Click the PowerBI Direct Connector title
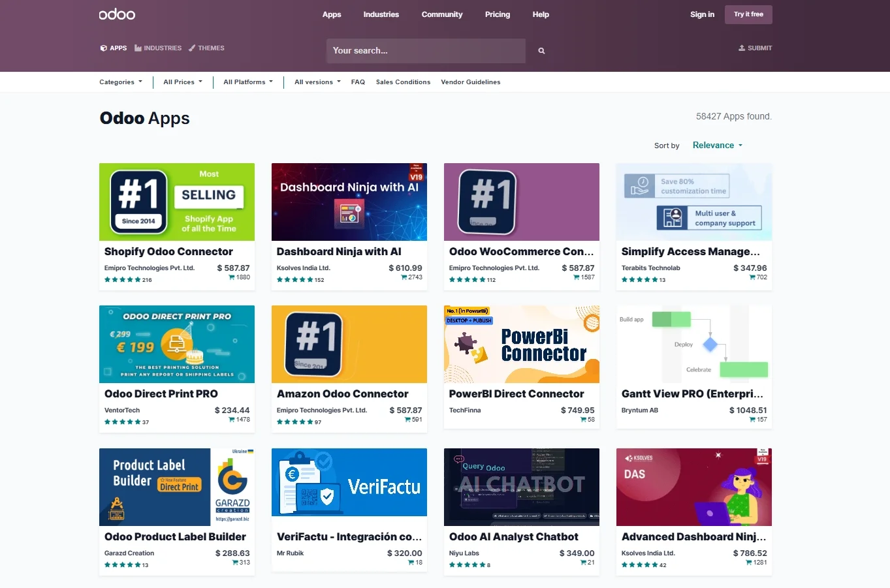The image size is (890, 588). coord(517,394)
